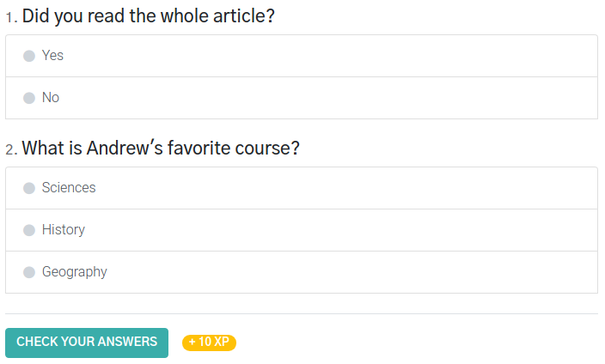Click the "Geography" option label text

(75, 272)
